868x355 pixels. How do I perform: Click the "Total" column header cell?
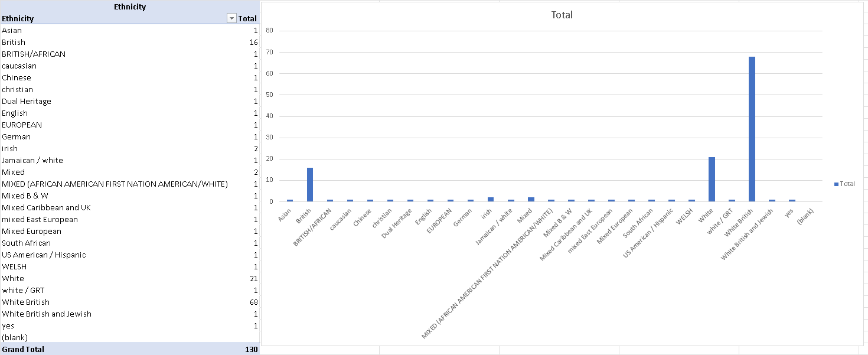(247, 19)
